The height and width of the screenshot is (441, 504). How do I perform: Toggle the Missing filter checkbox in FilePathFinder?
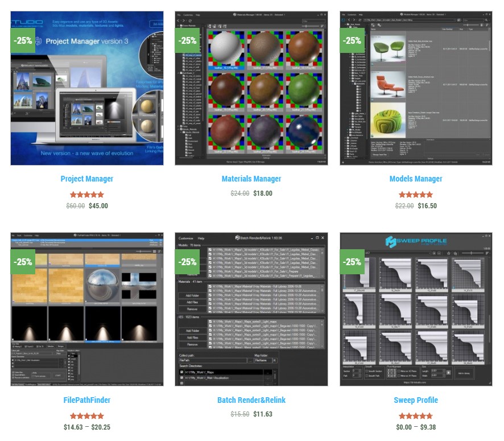point(14,345)
